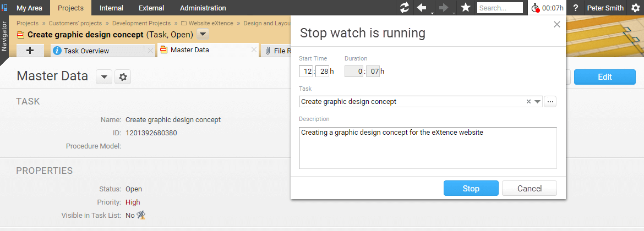This screenshot has width=644, height=231.
Task: Add a new tab with the plus icon
Action: click(30, 51)
